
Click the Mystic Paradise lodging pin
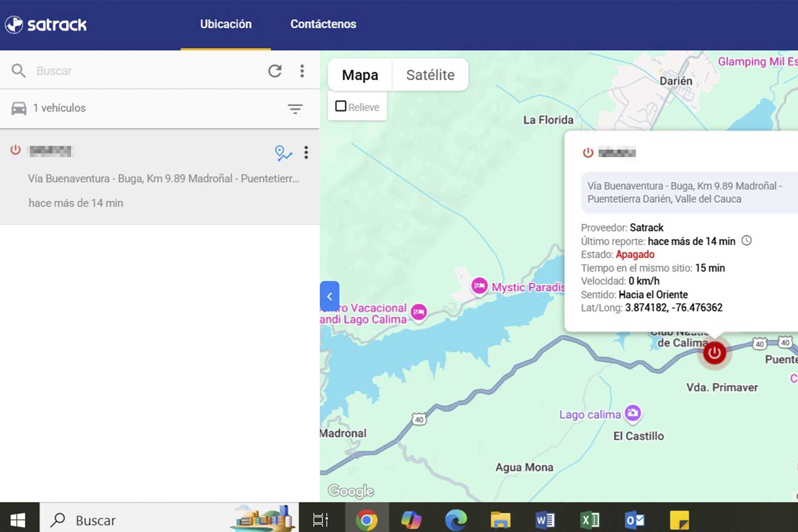coord(479,286)
